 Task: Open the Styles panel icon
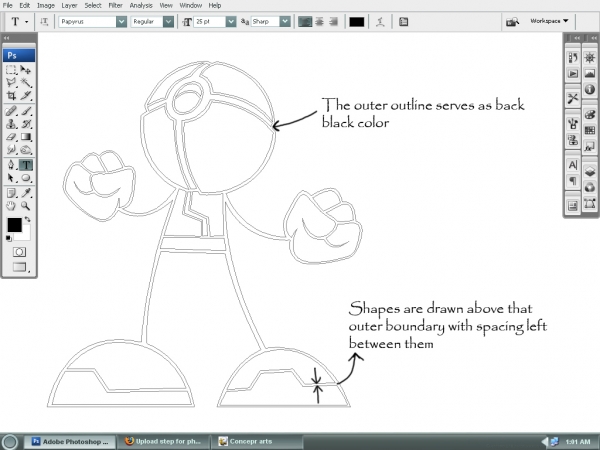pyautogui.click(x=590, y=146)
